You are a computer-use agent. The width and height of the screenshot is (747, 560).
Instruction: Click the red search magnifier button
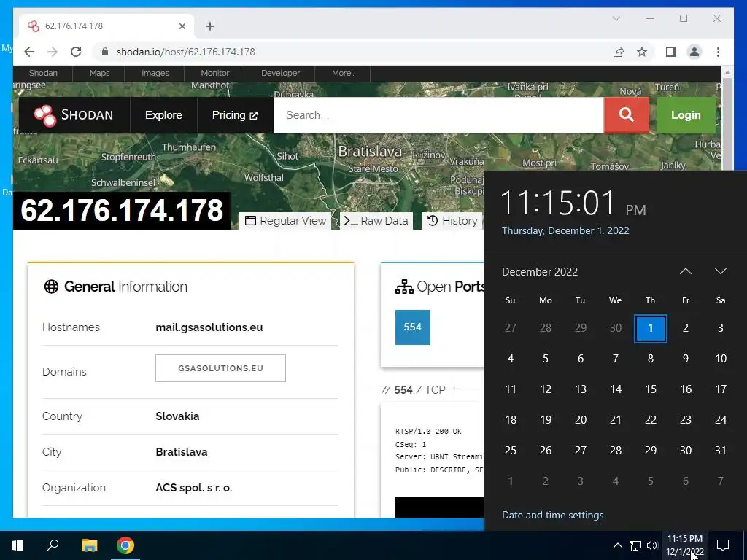click(x=626, y=115)
